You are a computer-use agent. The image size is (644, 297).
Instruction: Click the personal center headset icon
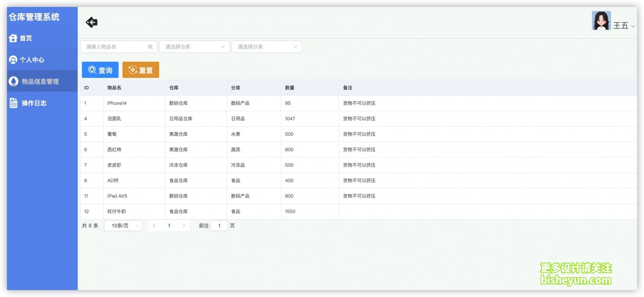[13, 60]
